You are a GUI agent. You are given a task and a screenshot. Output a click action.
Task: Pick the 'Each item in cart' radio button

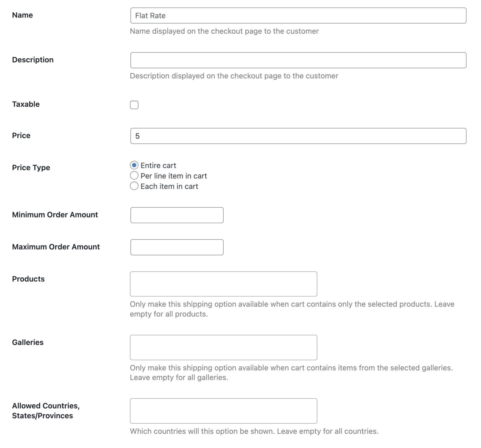(x=134, y=186)
